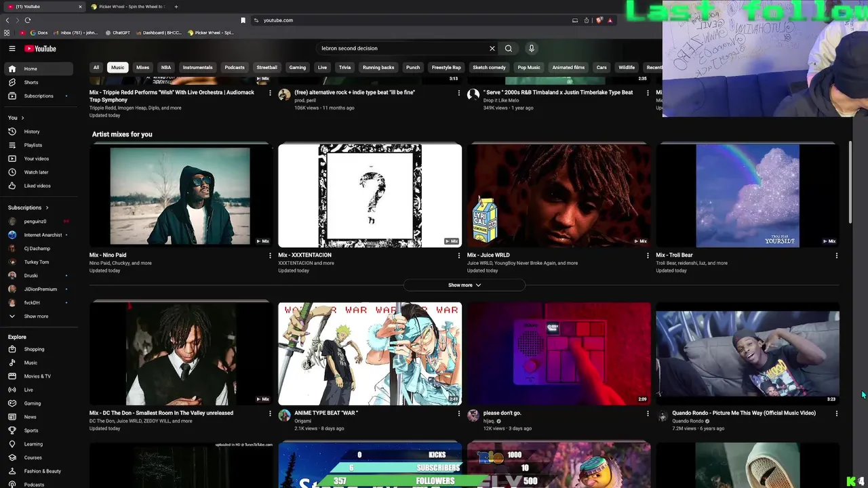Open the ChatGPT bookmark
This screenshot has width=868, height=488.
(x=117, y=33)
